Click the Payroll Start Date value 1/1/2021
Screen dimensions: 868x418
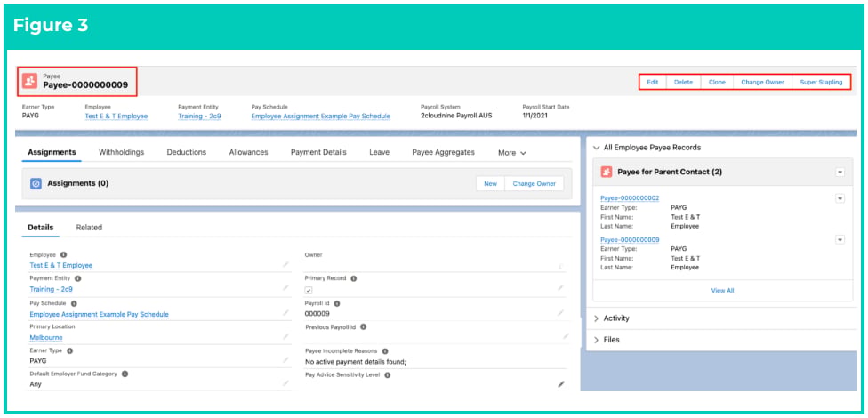click(x=536, y=117)
